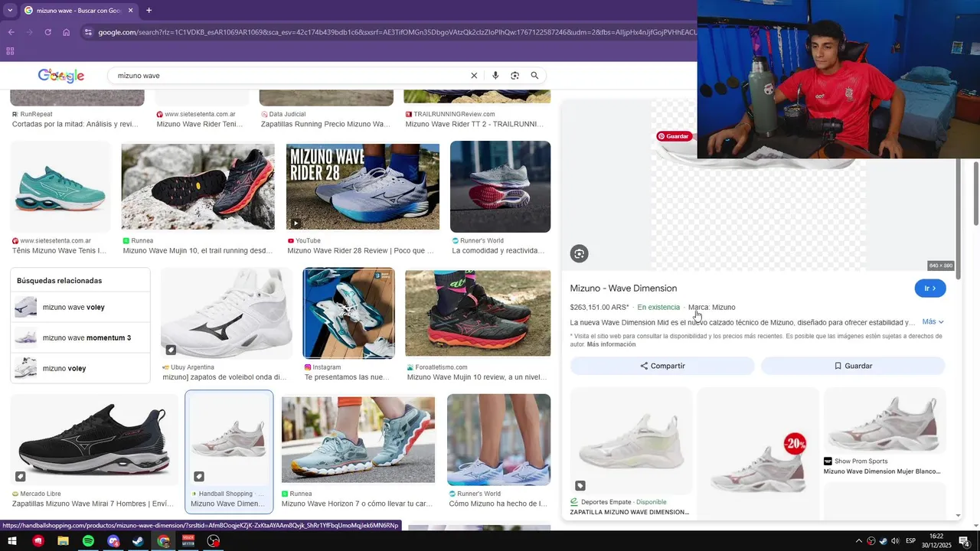Click the En existencia availability text

658,308
